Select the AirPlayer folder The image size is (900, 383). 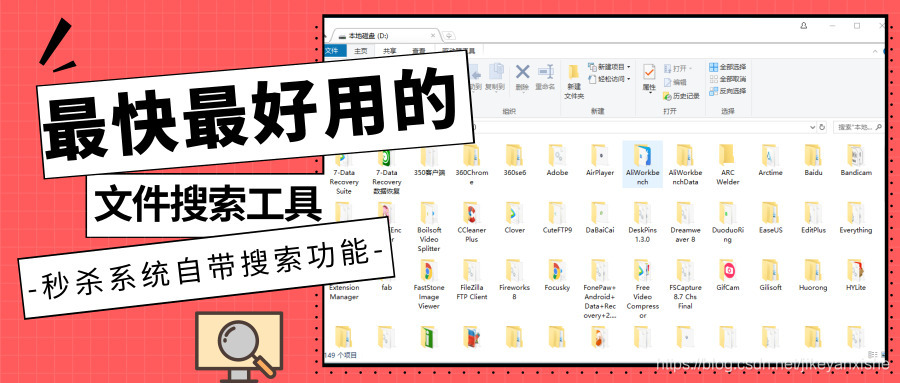[x=600, y=160]
